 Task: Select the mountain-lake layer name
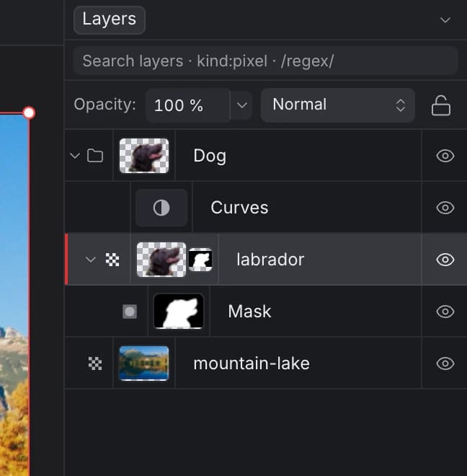tap(252, 363)
